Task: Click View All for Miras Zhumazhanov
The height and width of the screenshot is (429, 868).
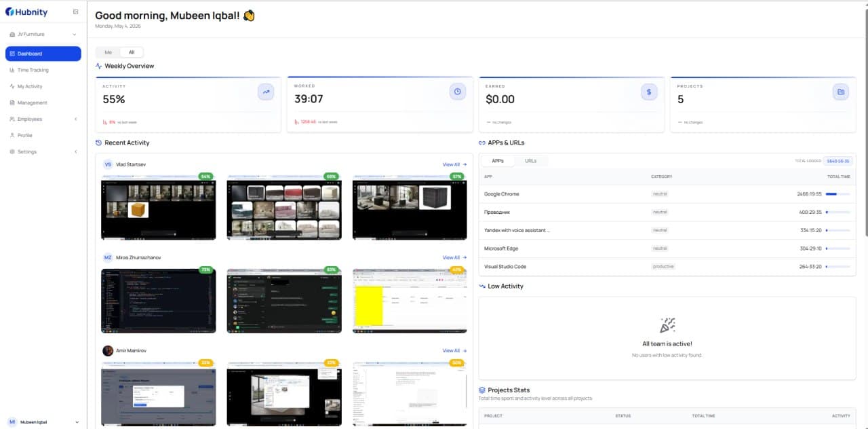Action: click(454, 257)
